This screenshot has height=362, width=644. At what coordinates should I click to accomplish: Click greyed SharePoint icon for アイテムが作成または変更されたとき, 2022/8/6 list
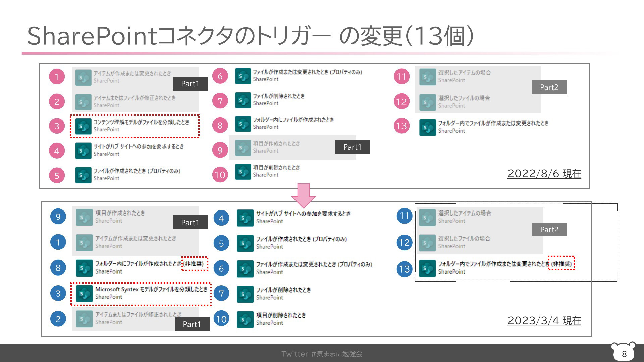coord(83,78)
